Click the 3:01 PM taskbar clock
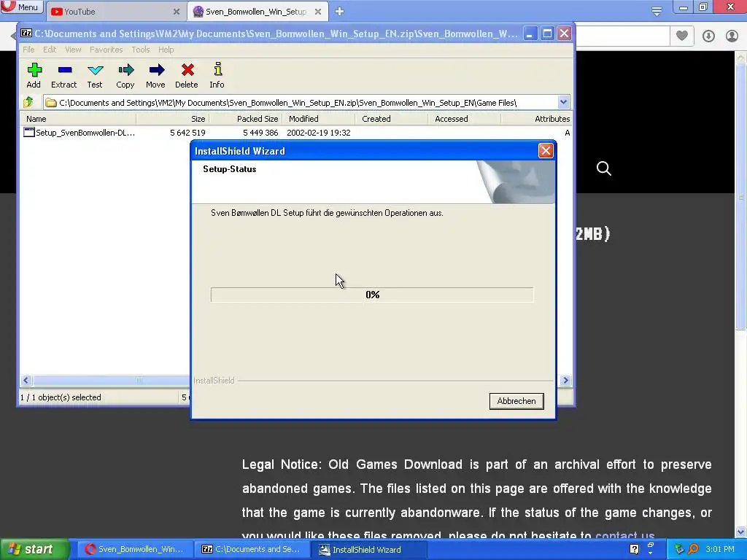The image size is (747, 560). pos(720,549)
